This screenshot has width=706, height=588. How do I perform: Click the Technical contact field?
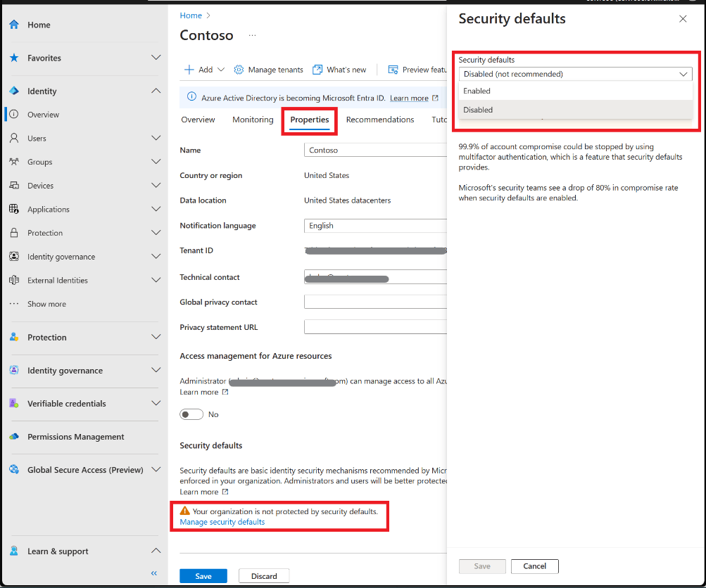(x=375, y=276)
